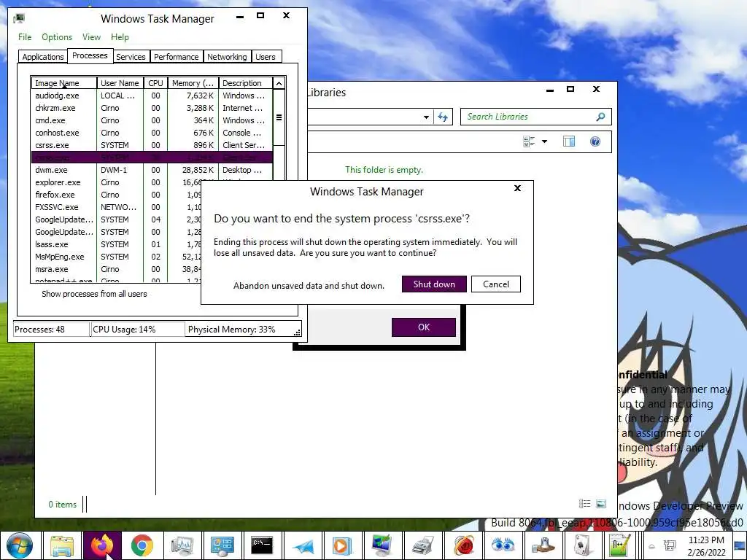The height and width of the screenshot is (560, 747).
Task: Open the Libraries help icon
Action: (x=595, y=141)
